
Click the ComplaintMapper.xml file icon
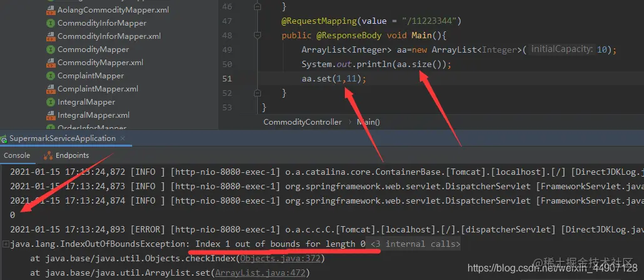tap(51, 89)
